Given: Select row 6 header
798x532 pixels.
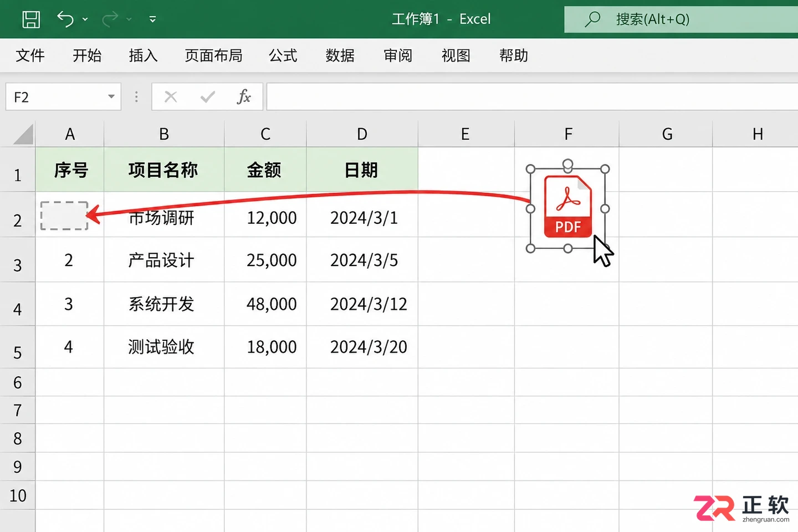Looking at the screenshot, I should [18, 382].
